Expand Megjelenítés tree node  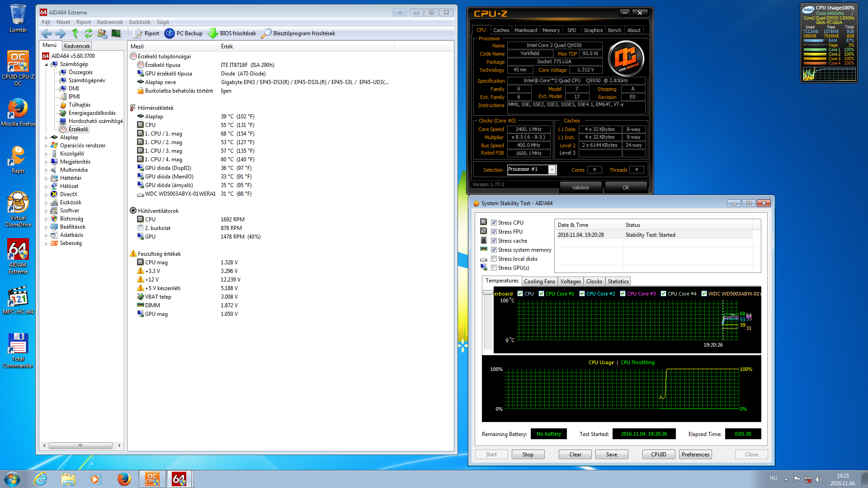point(46,162)
